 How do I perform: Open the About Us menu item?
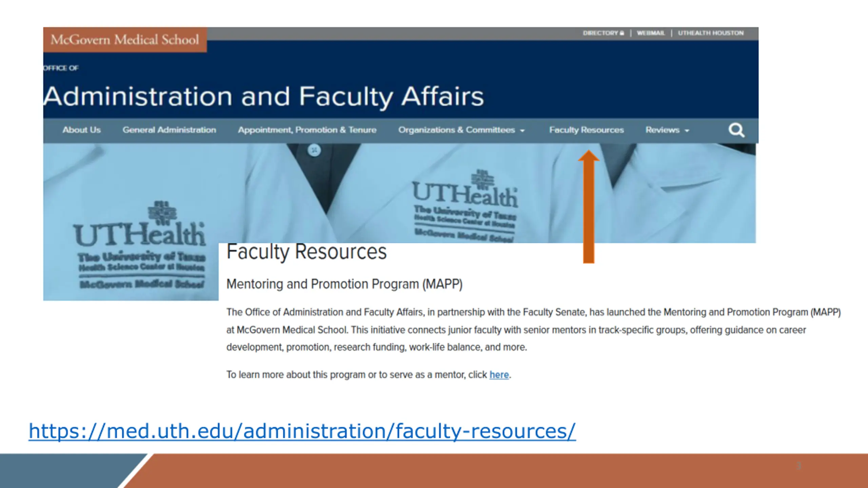[x=82, y=130]
